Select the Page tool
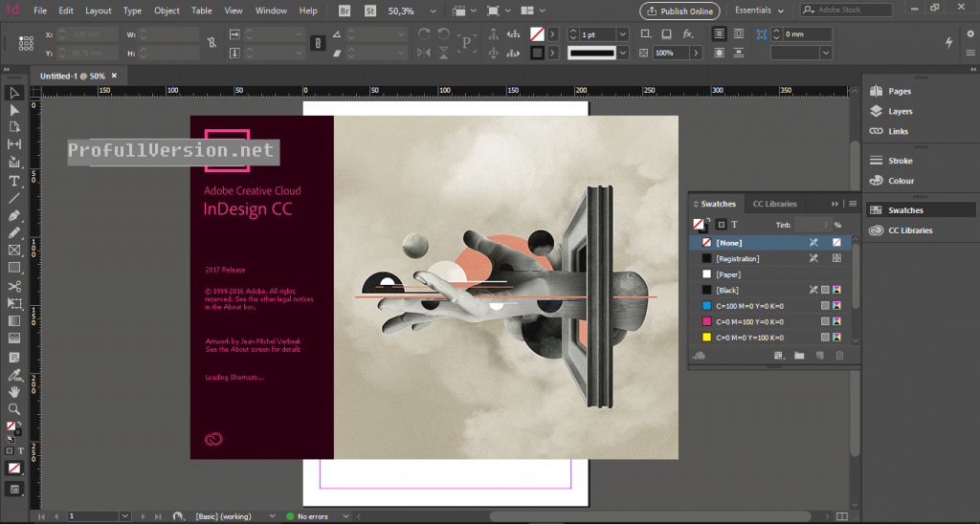980x524 pixels. coord(13,127)
